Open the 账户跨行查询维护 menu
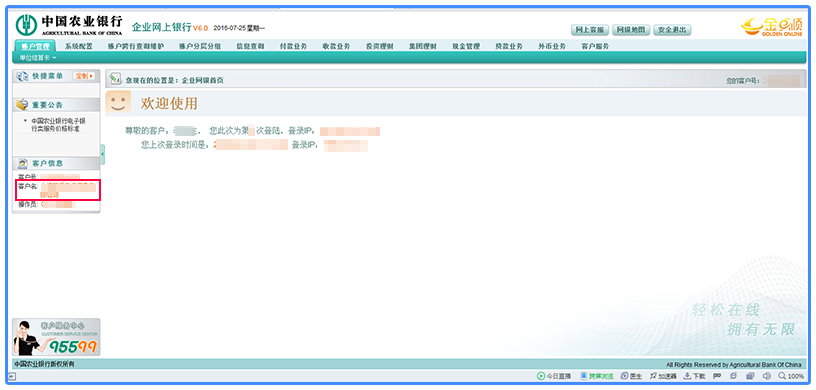The image size is (816, 390). point(136,46)
